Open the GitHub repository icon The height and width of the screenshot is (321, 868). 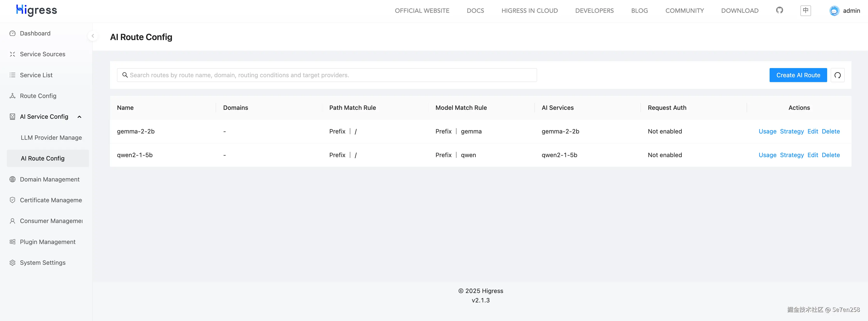779,10
